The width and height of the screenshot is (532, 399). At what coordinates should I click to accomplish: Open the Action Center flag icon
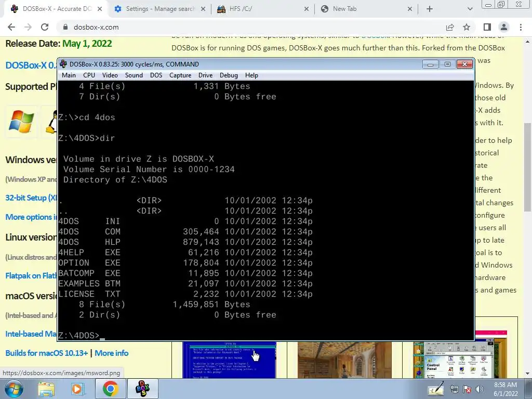(467, 390)
